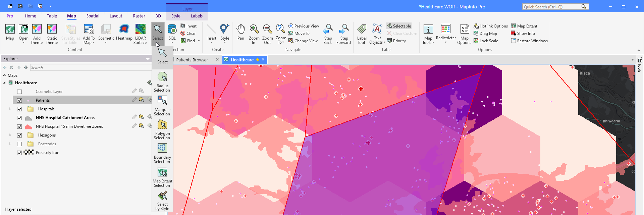Screen dimensions: 644x215
Task: Toggle the Selectable label option
Action: (x=399, y=26)
